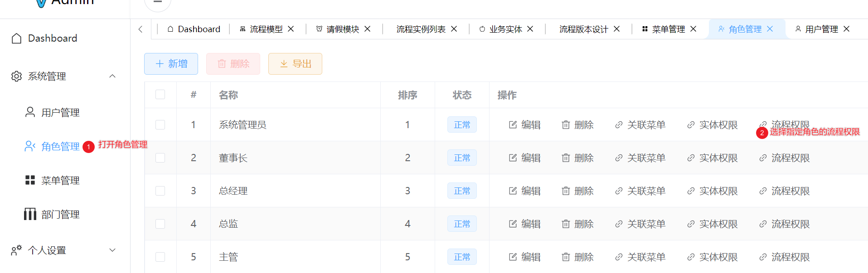Image resolution: width=868 pixels, height=273 pixels.
Task: Check the select-all checkbox in table header
Action: [160, 95]
